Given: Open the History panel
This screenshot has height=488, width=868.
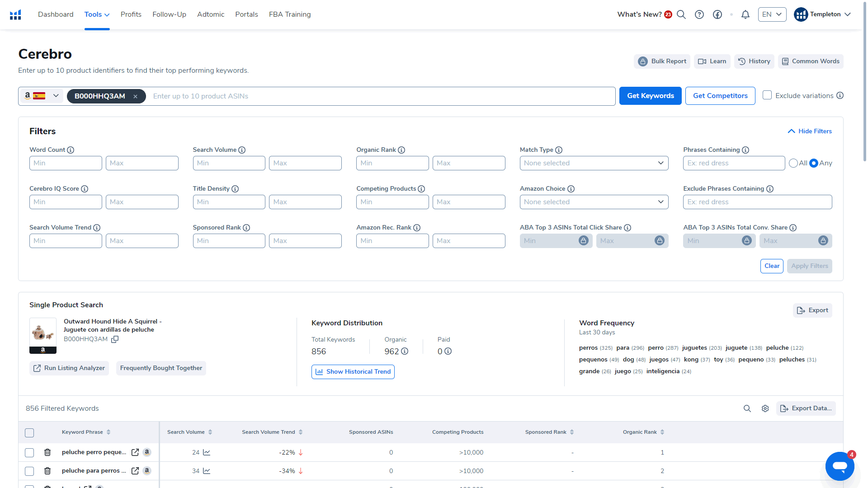Looking at the screenshot, I should coord(754,61).
